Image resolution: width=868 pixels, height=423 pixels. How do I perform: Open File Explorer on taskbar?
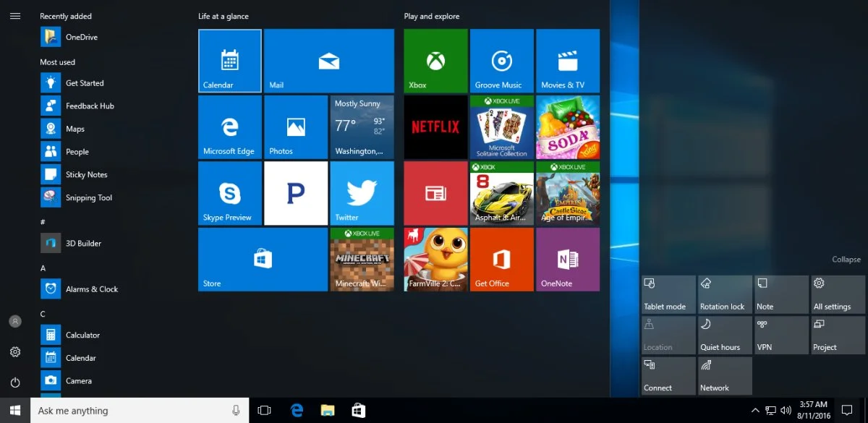click(328, 411)
